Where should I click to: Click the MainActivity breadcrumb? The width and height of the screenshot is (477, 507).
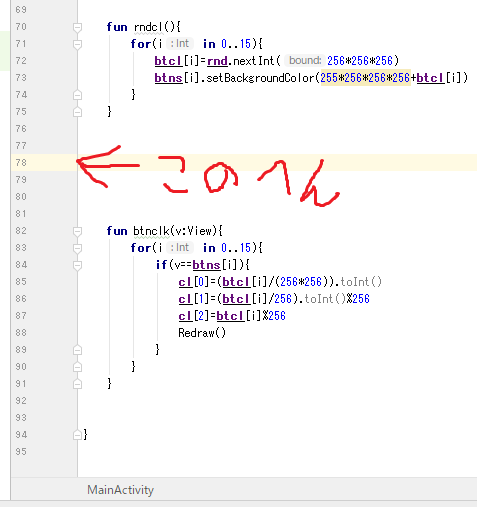[x=120, y=490]
